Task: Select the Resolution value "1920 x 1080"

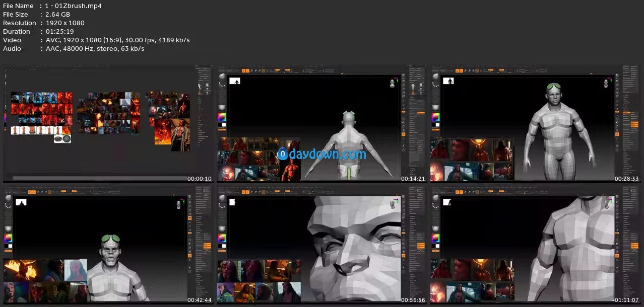Action: 65,23
